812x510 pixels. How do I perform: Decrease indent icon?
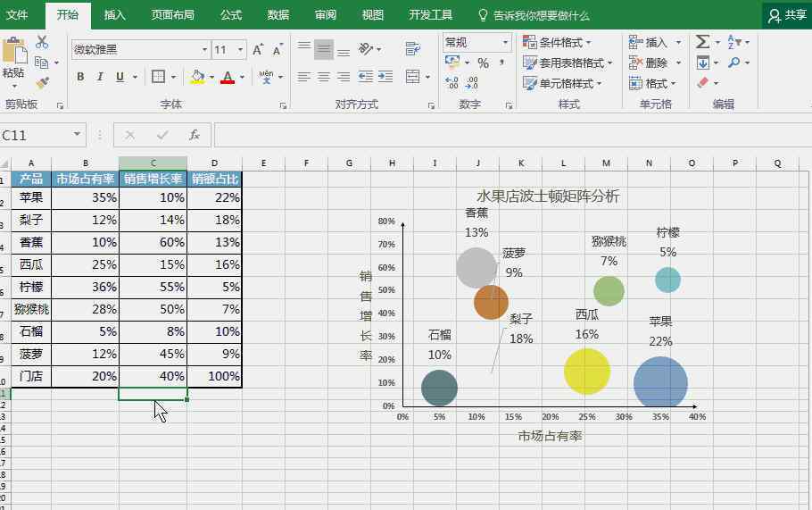[366, 77]
